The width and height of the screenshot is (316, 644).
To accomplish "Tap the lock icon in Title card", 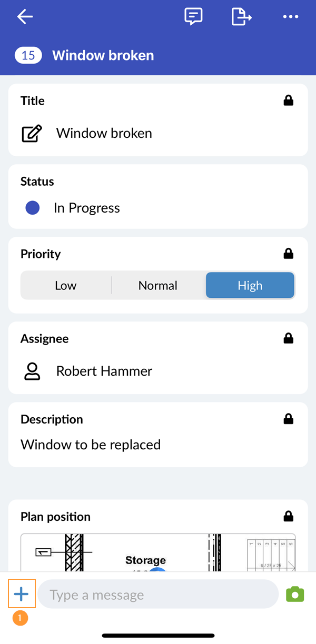I will tap(288, 100).
